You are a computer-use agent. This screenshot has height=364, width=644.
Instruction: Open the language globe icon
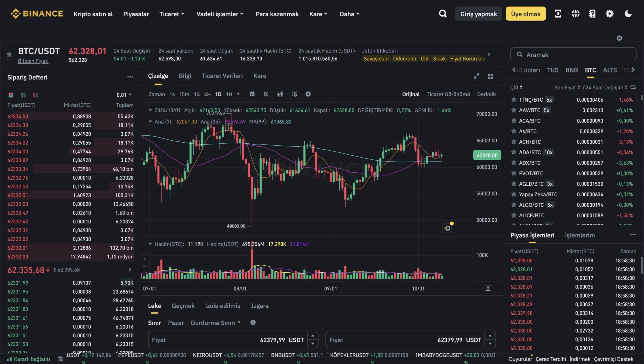point(575,14)
